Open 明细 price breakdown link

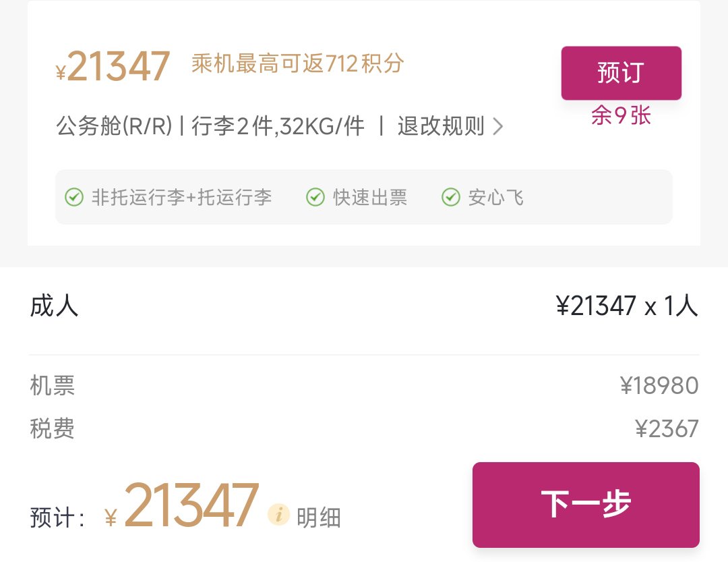click(318, 517)
